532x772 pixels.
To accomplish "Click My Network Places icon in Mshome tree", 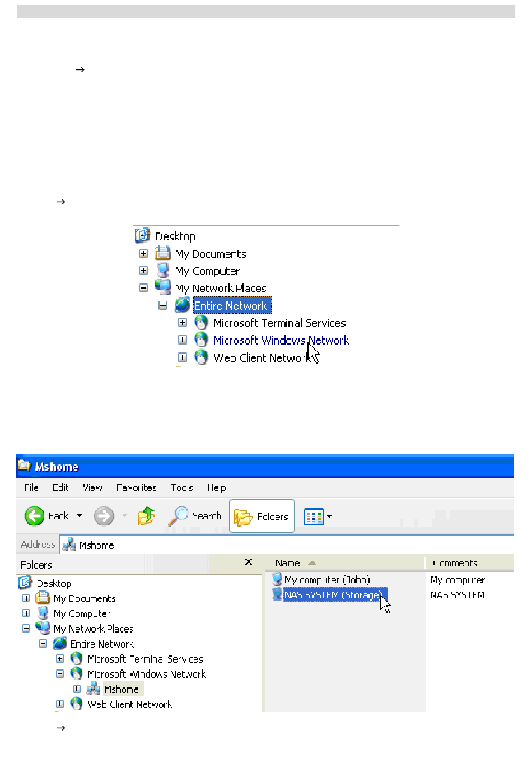I will tap(43, 627).
